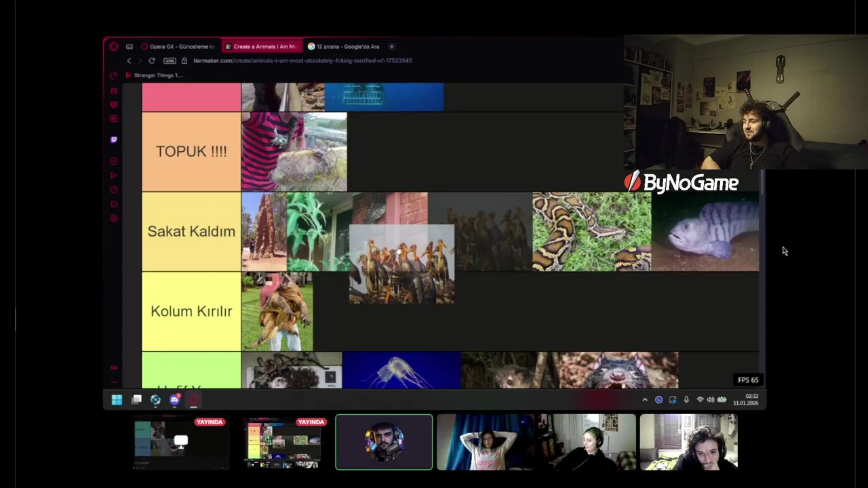Image resolution: width=868 pixels, height=488 pixels.
Task: Click the sidebar settings gear icon at the bottom of the icon group
Action: point(113,218)
